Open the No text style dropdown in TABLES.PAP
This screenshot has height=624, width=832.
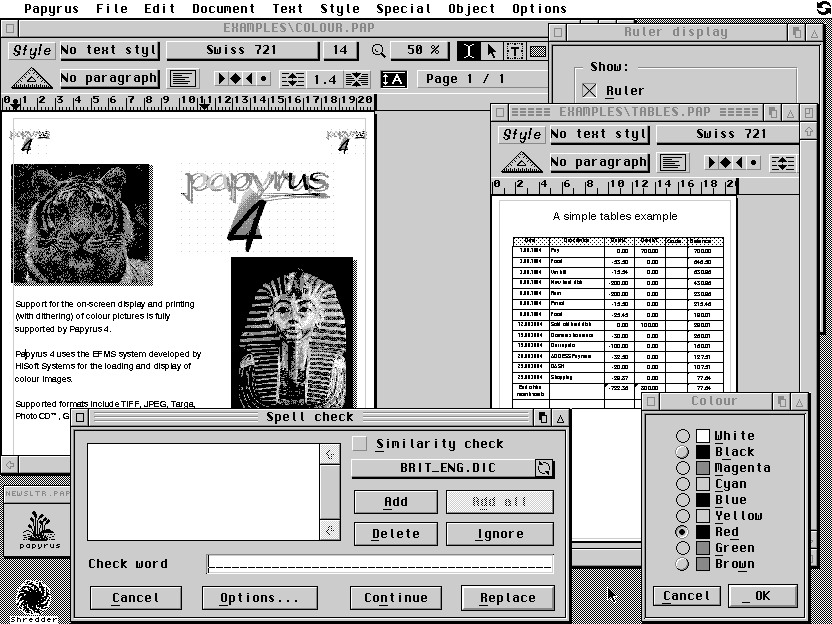click(x=600, y=134)
